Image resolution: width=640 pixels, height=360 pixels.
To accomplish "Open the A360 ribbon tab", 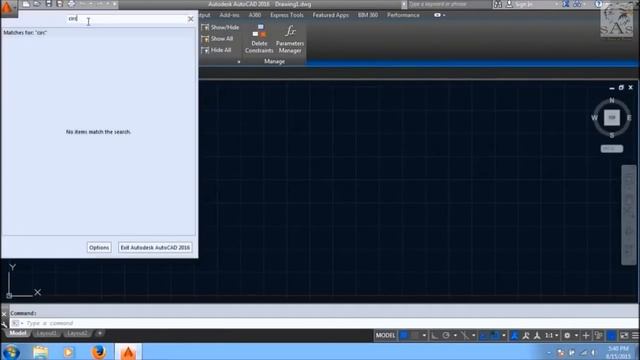I will coord(255,15).
